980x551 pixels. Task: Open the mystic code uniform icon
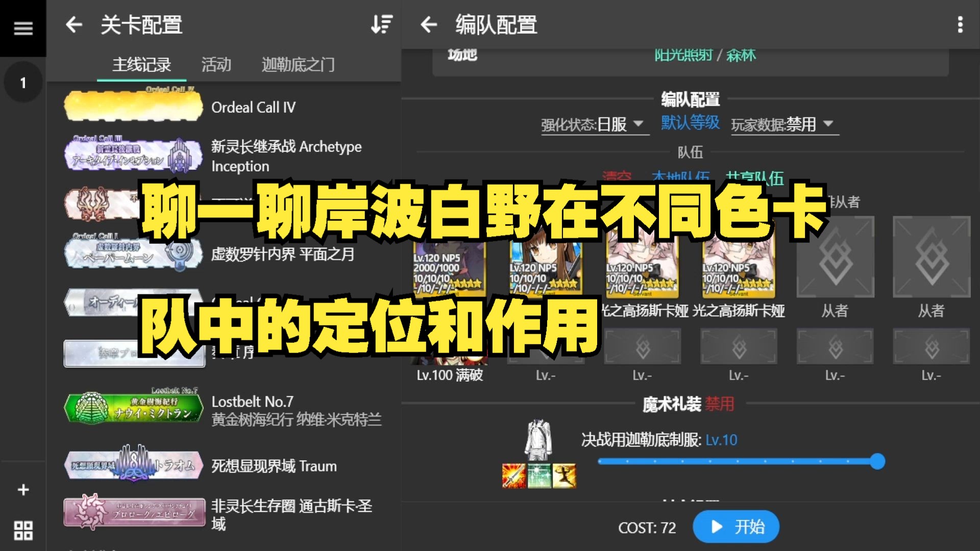coord(538,440)
